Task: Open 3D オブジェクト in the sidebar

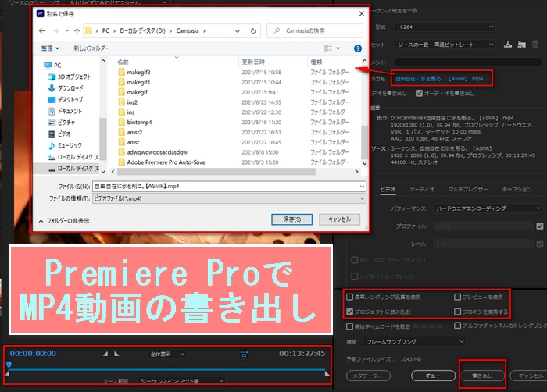Action: pyautogui.click(x=70, y=77)
